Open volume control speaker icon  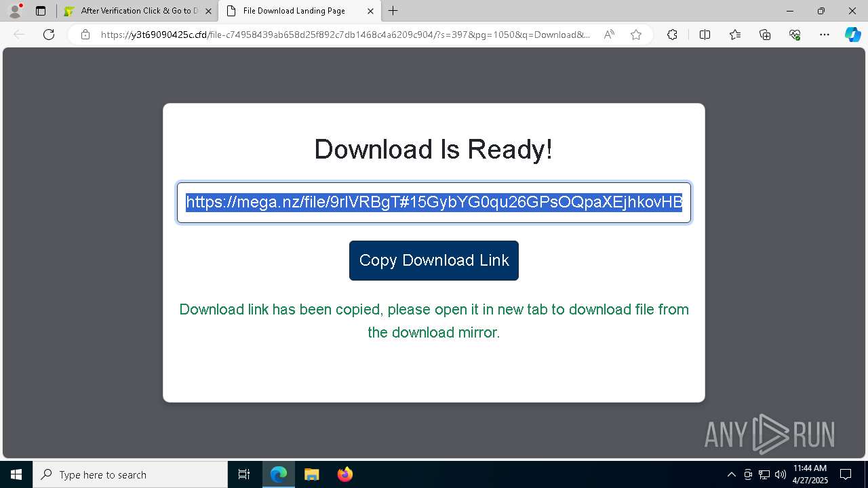(x=781, y=474)
